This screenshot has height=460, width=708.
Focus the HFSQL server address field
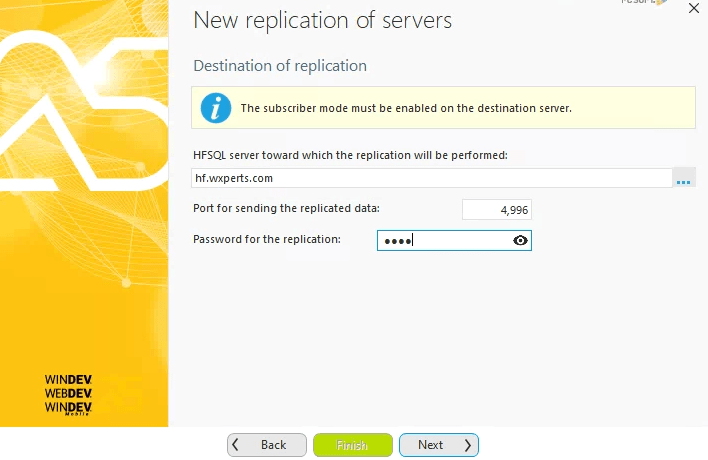click(x=430, y=178)
